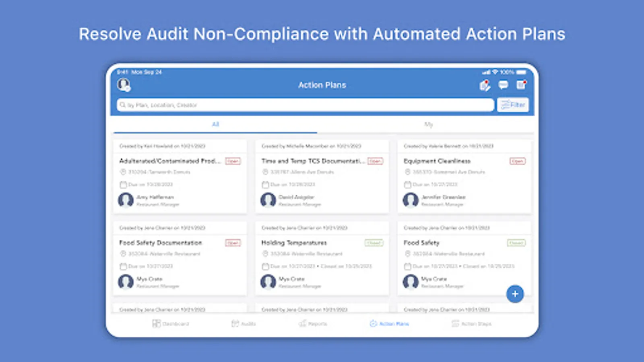This screenshot has height=362, width=644.
Task: Click location pin icon on Food Safety Documentation
Action: pos(123,254)
